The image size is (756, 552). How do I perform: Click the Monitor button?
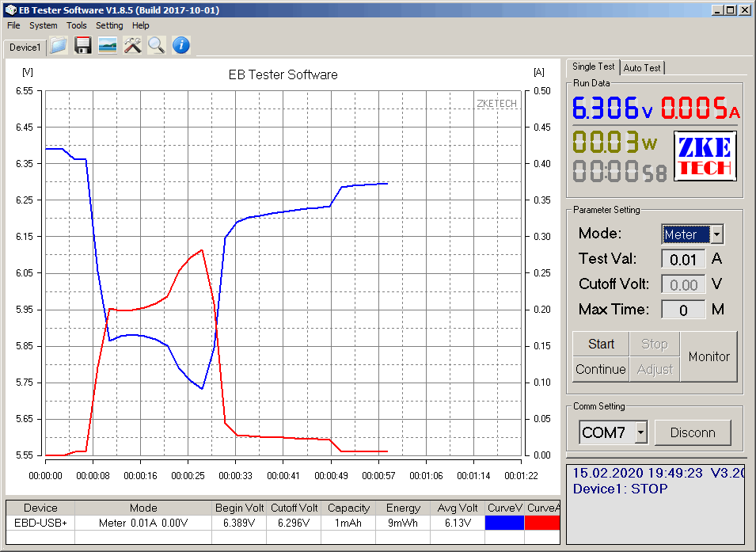click(x=709, y=356)
